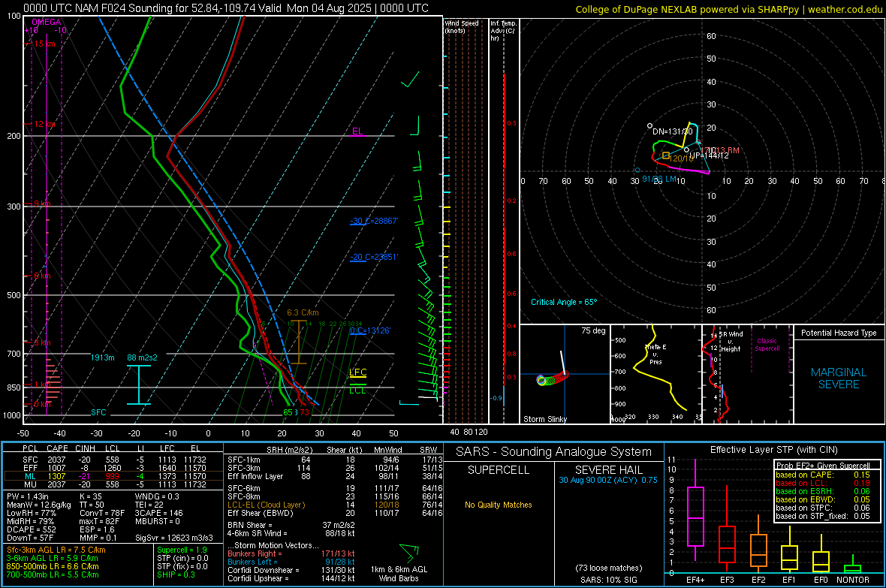886x588 pixels.
Task: Select the EFF parcel CAPE value 1007
Action: click(56, 468)
